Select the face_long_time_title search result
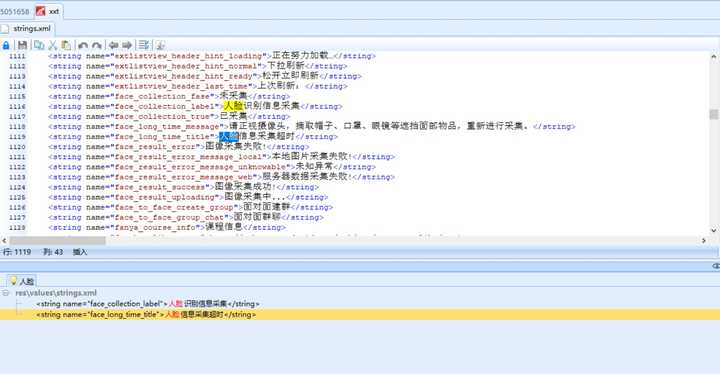Image resolution: width=720 pixels, height=374 pixels. coord(360,315)
